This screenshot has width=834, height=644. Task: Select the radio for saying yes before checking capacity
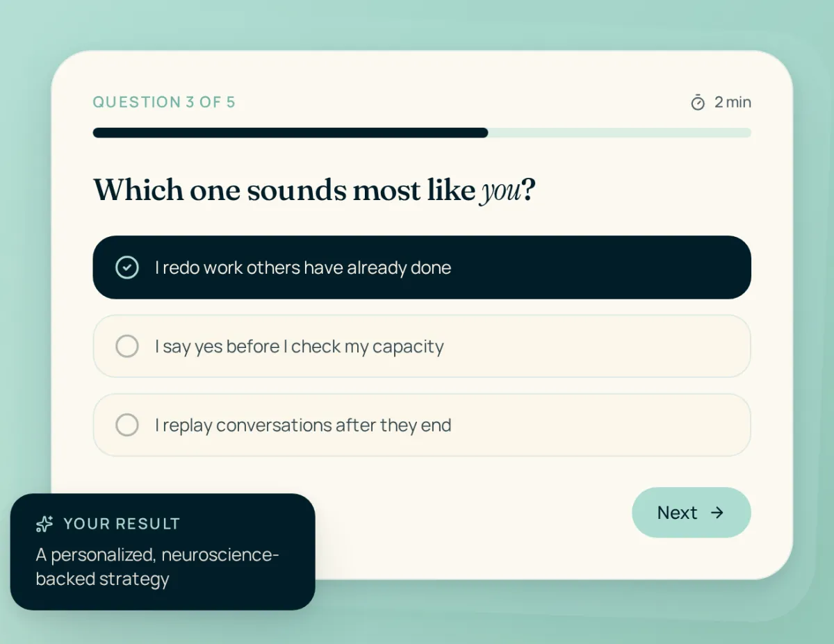tap(127, 346)
